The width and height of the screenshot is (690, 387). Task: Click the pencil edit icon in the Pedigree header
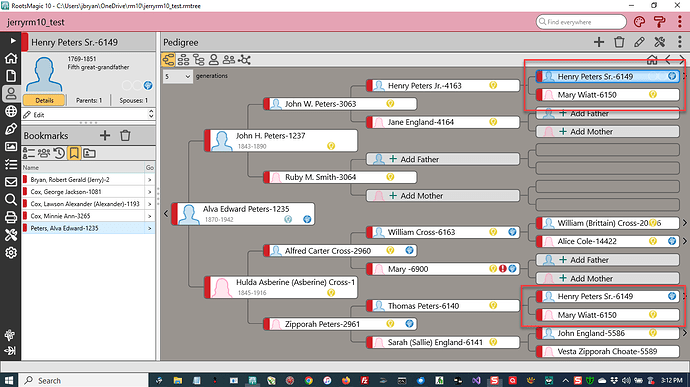(639, 42)
